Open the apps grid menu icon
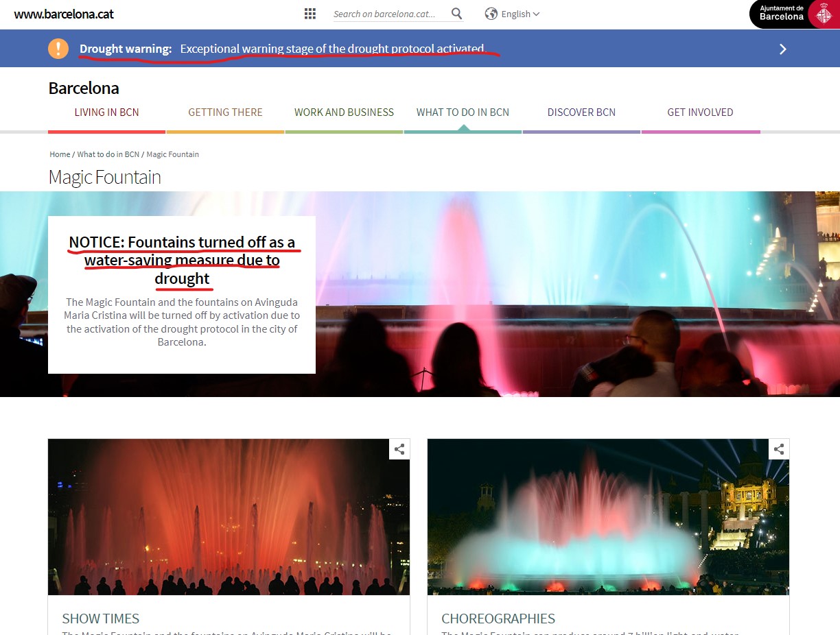 pyautogui.click(x=310, y=14)
